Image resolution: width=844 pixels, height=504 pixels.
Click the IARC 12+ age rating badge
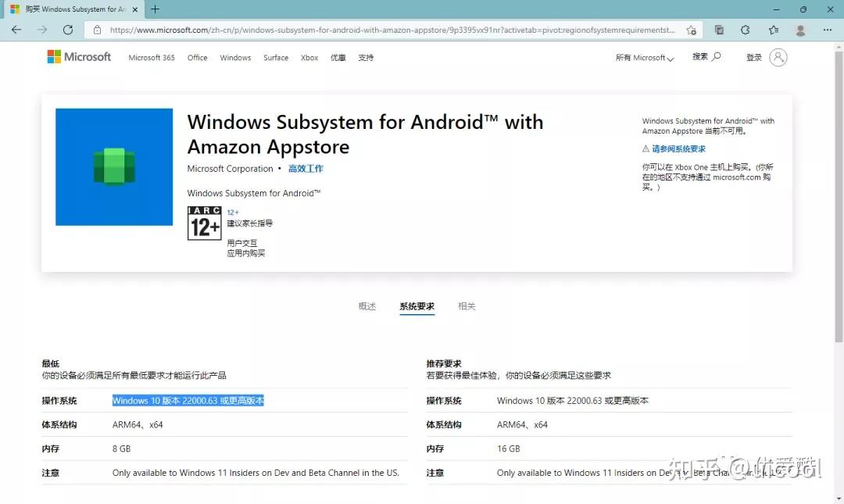point(204,223)
